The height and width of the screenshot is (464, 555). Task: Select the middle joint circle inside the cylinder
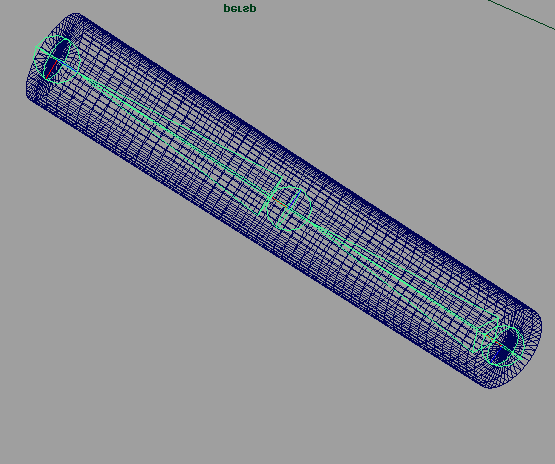point(289,208)
